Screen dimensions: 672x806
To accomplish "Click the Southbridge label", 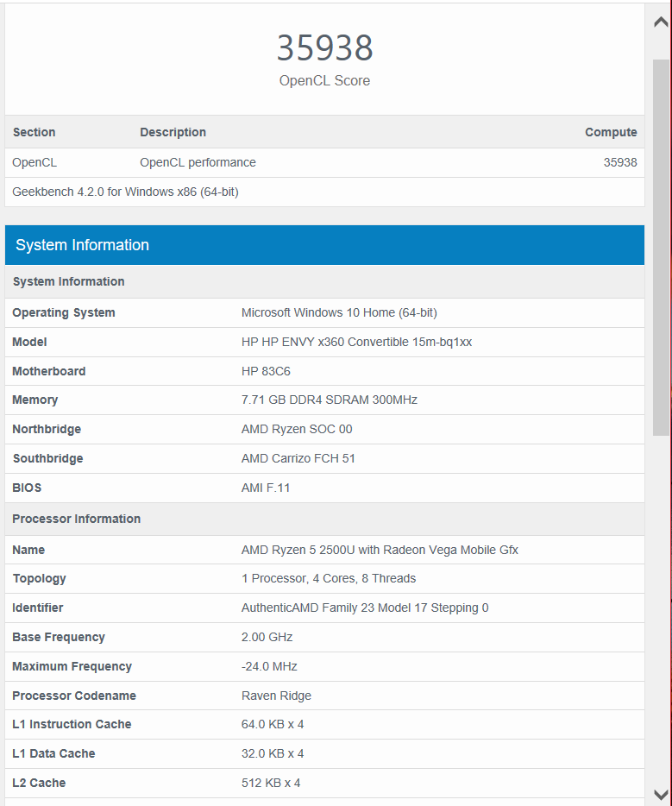I will pyautogui.click(x=47, y=458).
